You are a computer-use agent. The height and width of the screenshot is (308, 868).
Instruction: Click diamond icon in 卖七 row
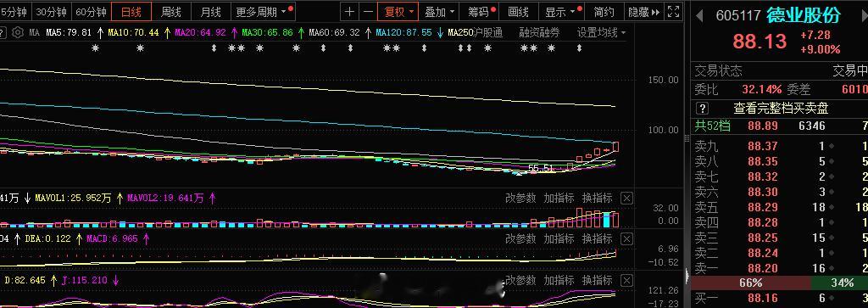tap(831, 176)
